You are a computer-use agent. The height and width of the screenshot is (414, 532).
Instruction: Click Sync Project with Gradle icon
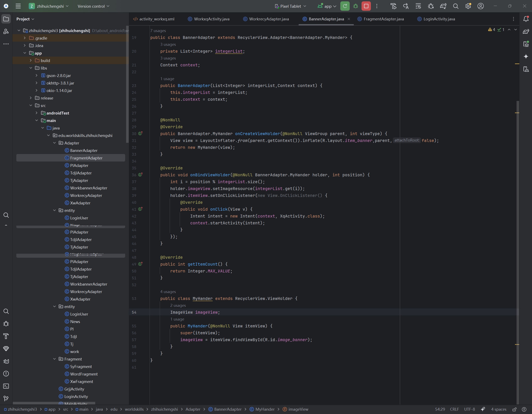[443, 6]
